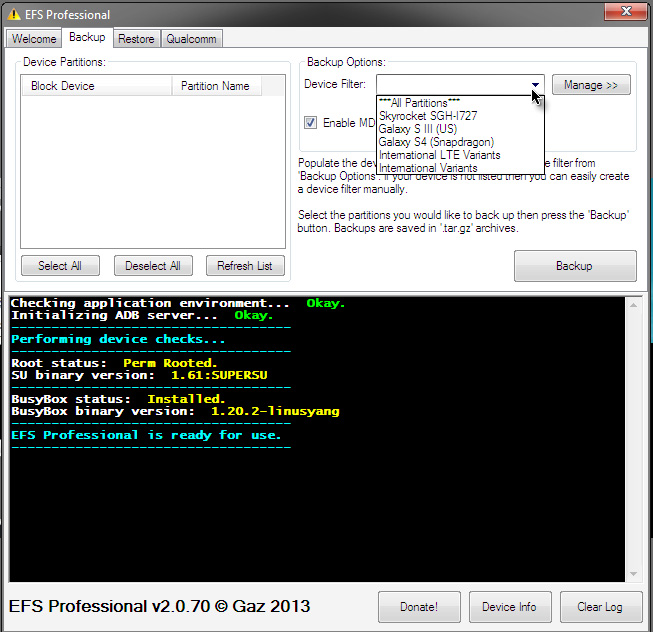Open the Device Filter dropdown arrow
This screenshot has height=632, width=653.
(x=535, y=85)
